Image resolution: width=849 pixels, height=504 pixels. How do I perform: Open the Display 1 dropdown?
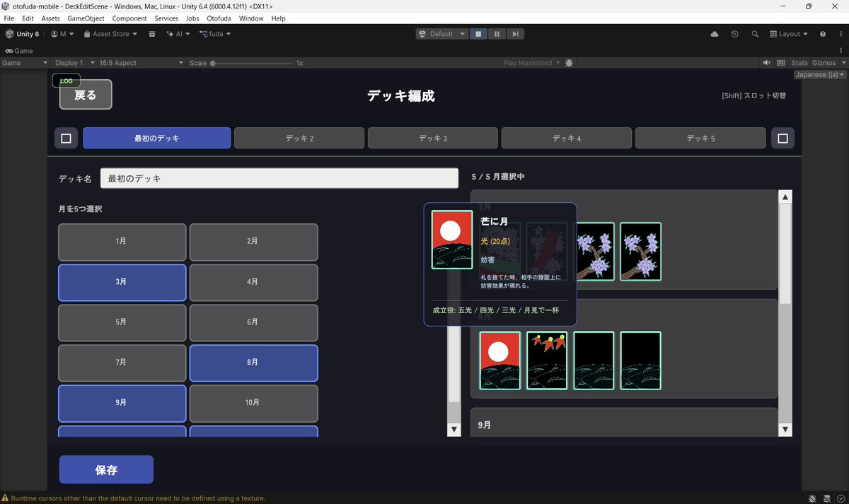[74, 63]
